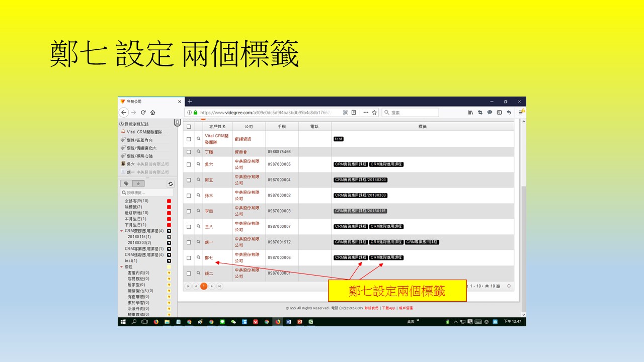
Task: Click the browser search box
Action: 410,113
